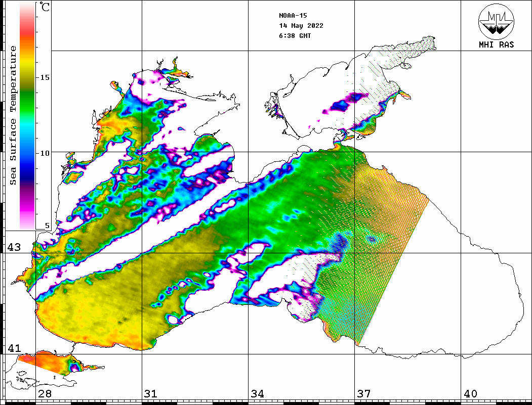
Task: Click longitude label '37'
Action: click(364, 394)
